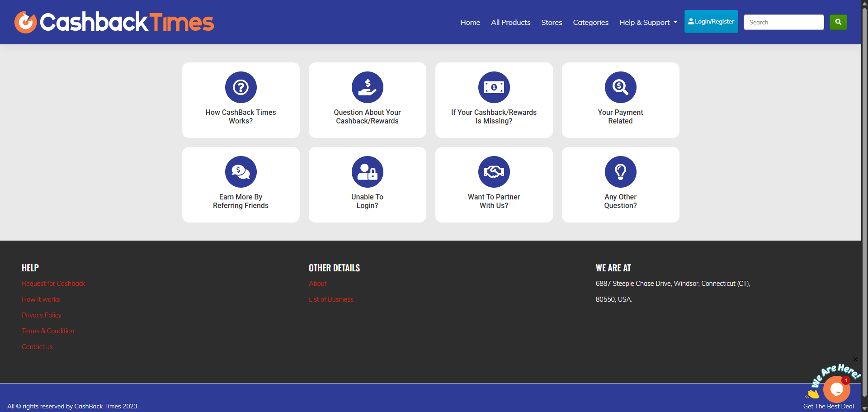Viewport: 868px width, 412px height.
Task: Go to Home in the navigation
Action: click(x=470, y=22)
